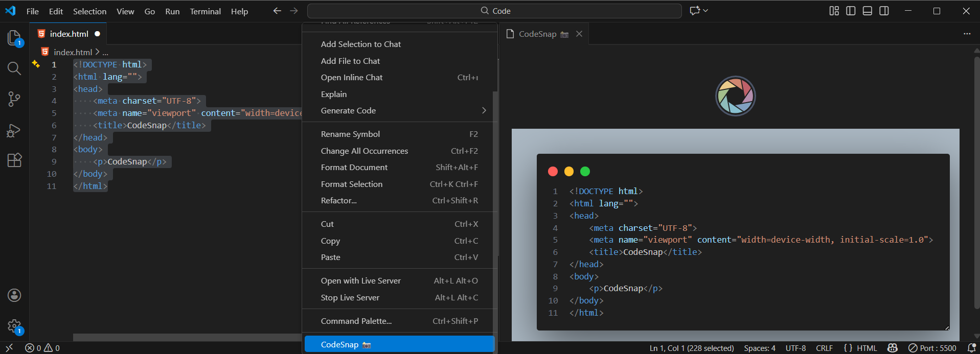The image size is (980, 354).
Task: Choose Open Inline Chat
Action: 399,77
